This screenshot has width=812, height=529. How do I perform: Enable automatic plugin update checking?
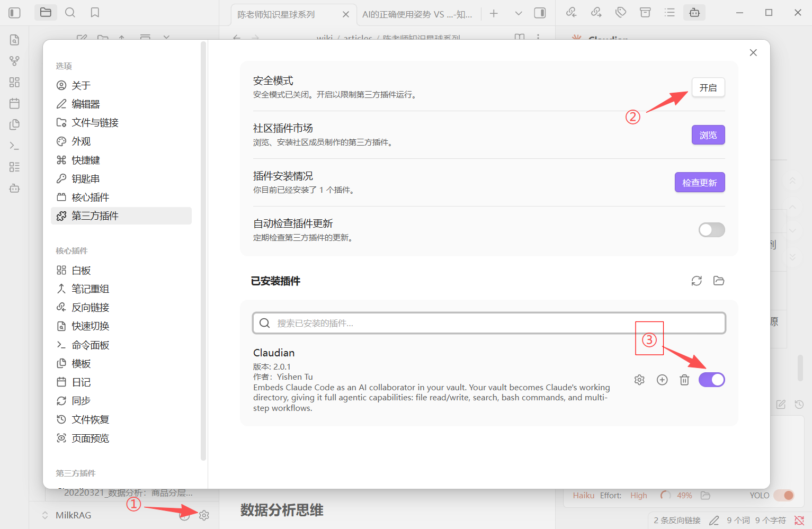coord(711,230)
